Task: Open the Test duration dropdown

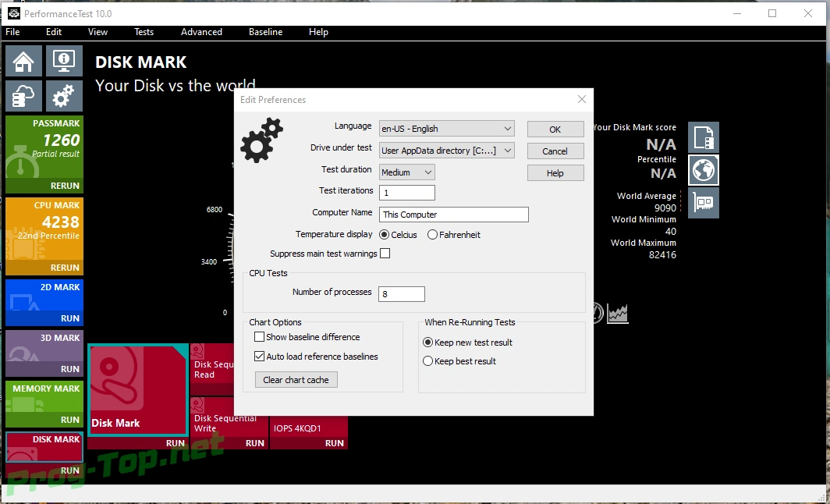Action: pyautogui.click(x=407, y=172)
